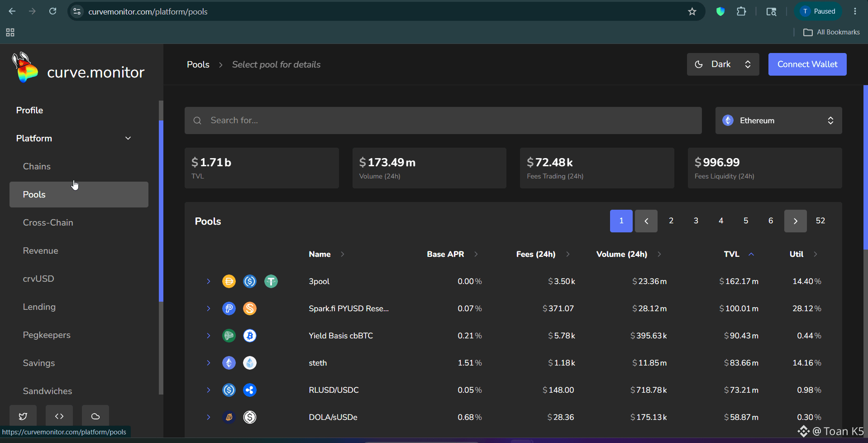Click the cloud icon in sidebar footer
Image resolution: width=868 pixels, height=443 pixels.
[95, 416]
